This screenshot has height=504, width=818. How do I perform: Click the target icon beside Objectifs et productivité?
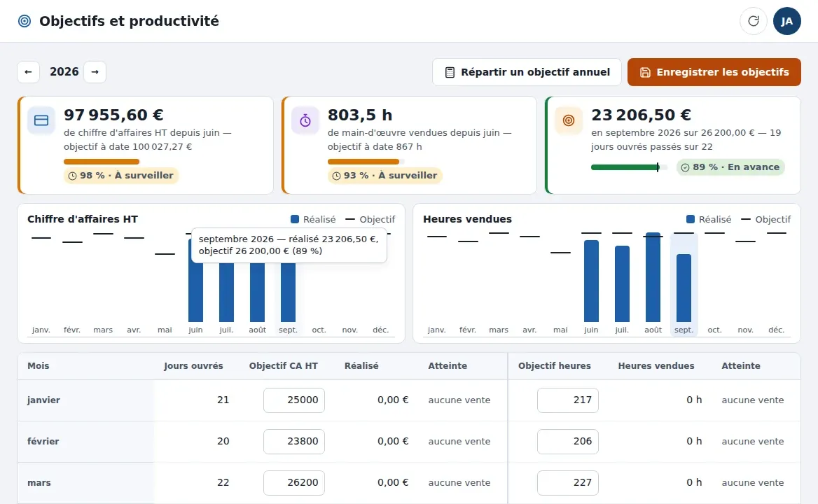tap(25, 21)
